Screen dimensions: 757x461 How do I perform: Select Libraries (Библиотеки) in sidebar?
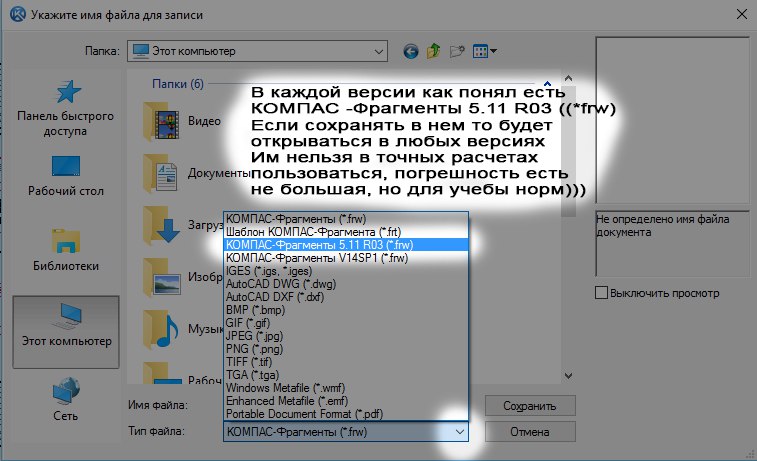(x=66, y=250)
